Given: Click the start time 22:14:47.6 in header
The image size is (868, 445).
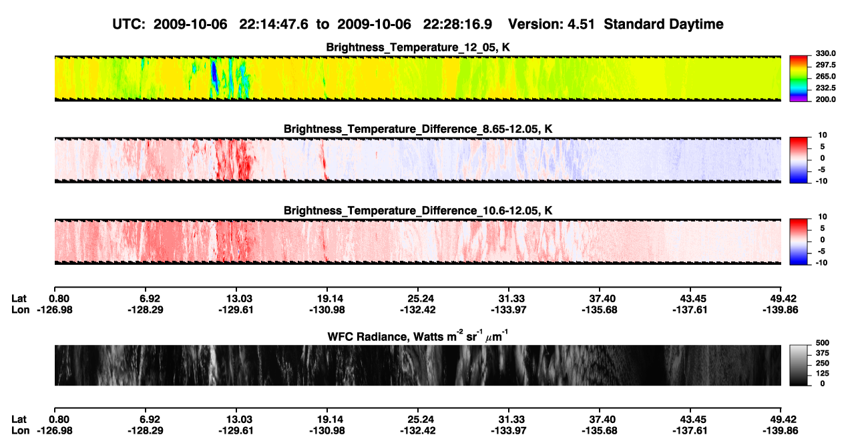Looking at the screenshot, I should (274, 24).
